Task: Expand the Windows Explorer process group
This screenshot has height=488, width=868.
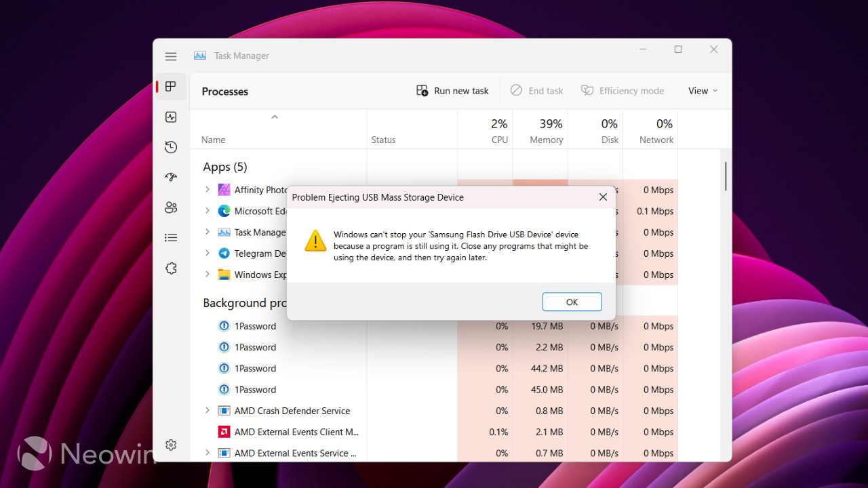Action: pos(208,274)
